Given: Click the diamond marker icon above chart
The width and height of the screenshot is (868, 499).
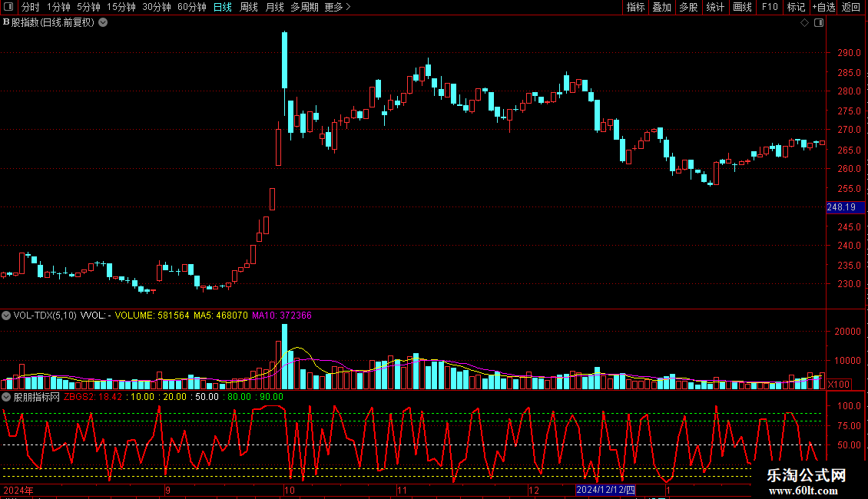Looking at the screenshot, I should [804, 23].
